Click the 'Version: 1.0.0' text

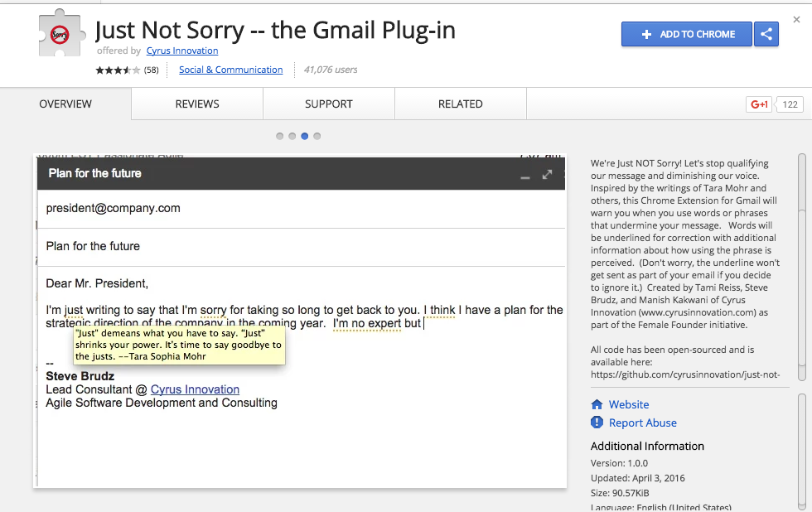pos(619,463)
